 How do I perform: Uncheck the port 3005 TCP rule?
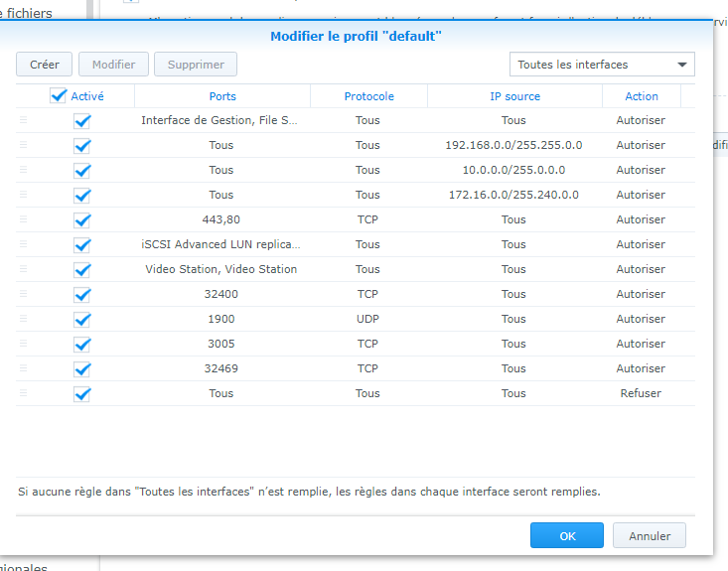tap(82, 344)
